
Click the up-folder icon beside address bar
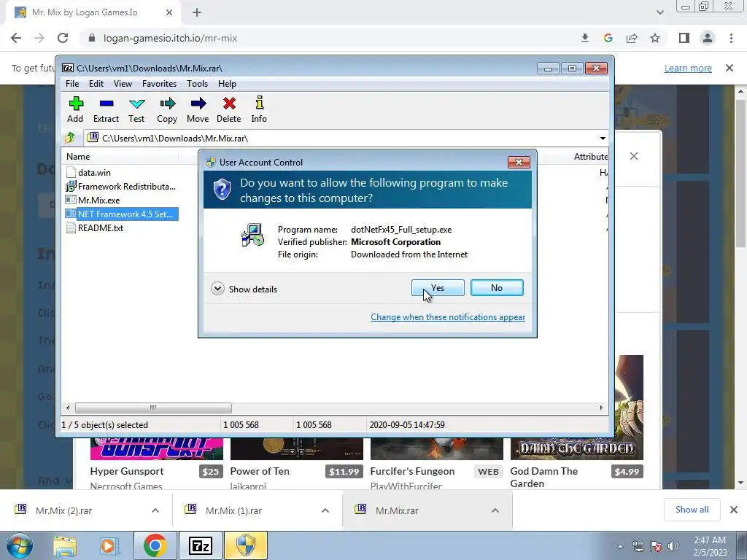pyautogui.click(x=70, y=138)
